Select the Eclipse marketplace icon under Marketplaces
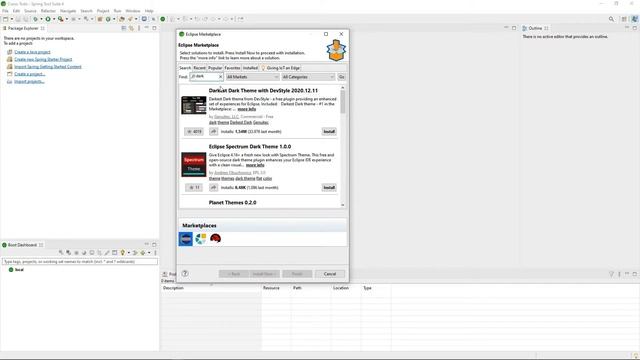Image resolution: width=640 pixels, height=360 pixels. pos(186,239)
